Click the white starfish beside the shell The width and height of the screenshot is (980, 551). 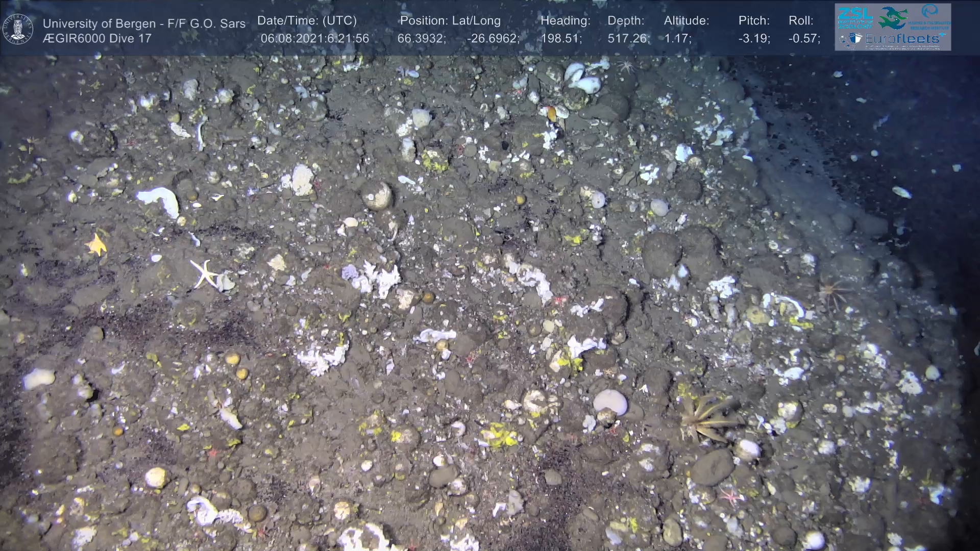[203, 273]
